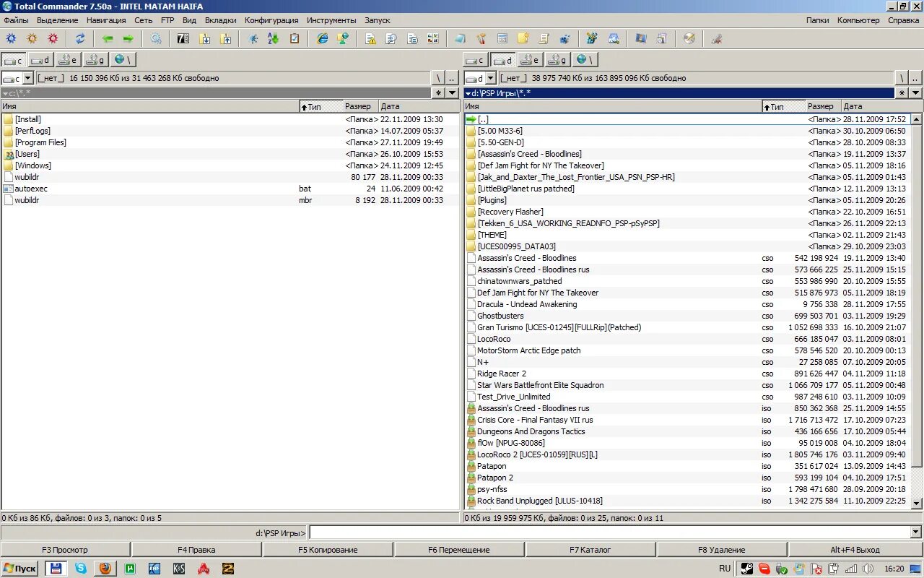This screenshot has width=924, height=578.
Task: Click the volume speaker icon in the tray
Action: (868, 569)
